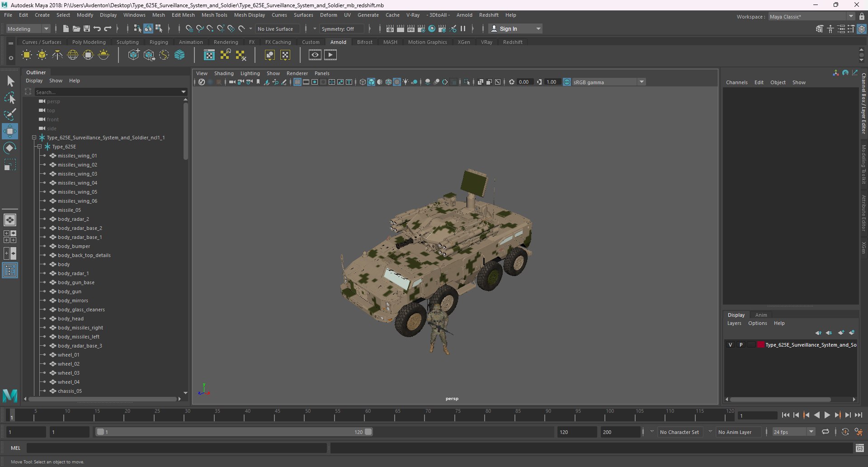The width and height of the screenshot is (868, 467).
Task: Choose the Scale tool
Action: click(10, 165)
